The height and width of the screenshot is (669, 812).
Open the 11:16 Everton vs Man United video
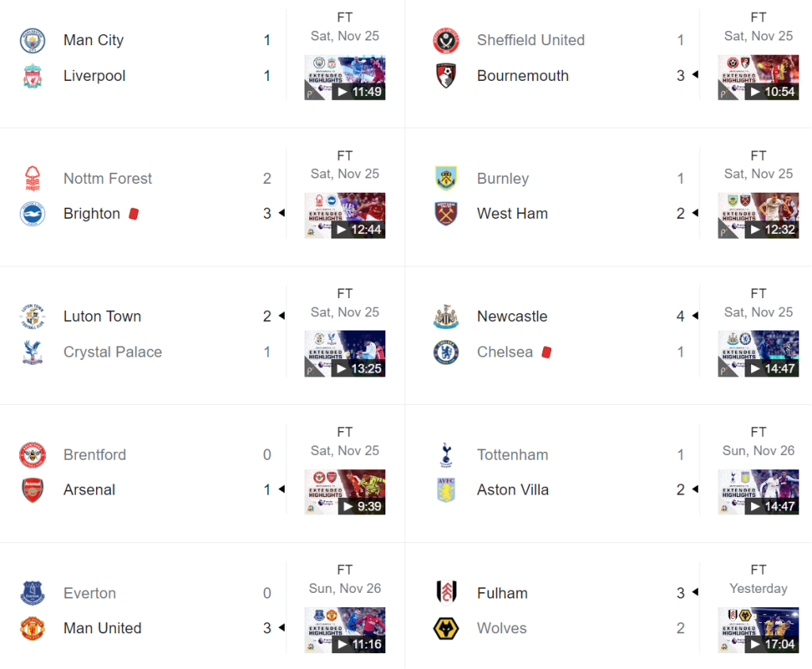[345, 630]
